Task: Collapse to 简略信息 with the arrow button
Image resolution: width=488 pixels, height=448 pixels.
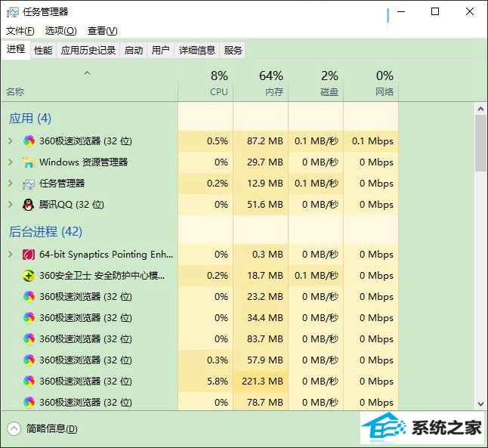Action: coord(14,428)
